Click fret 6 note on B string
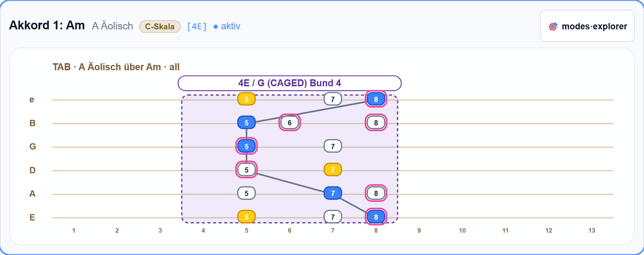Viewport: 644px width, 255px height. [290, 123]
